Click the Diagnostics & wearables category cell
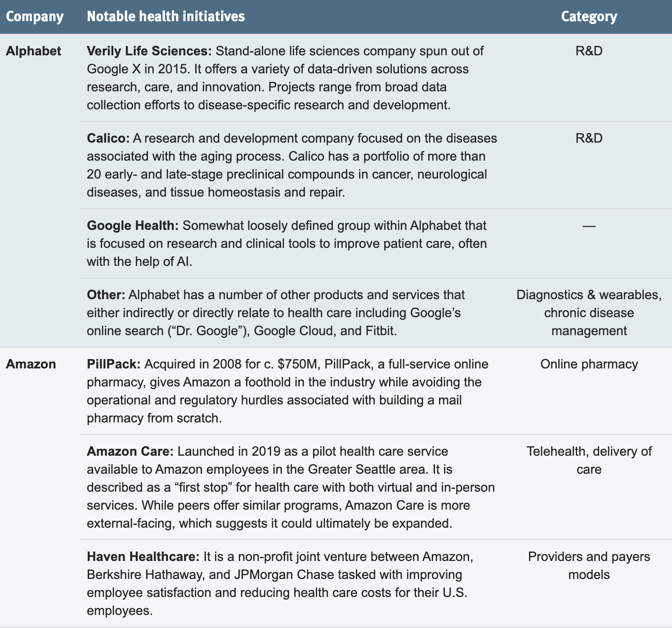672x628 pixels. click(x=589, y=313)
